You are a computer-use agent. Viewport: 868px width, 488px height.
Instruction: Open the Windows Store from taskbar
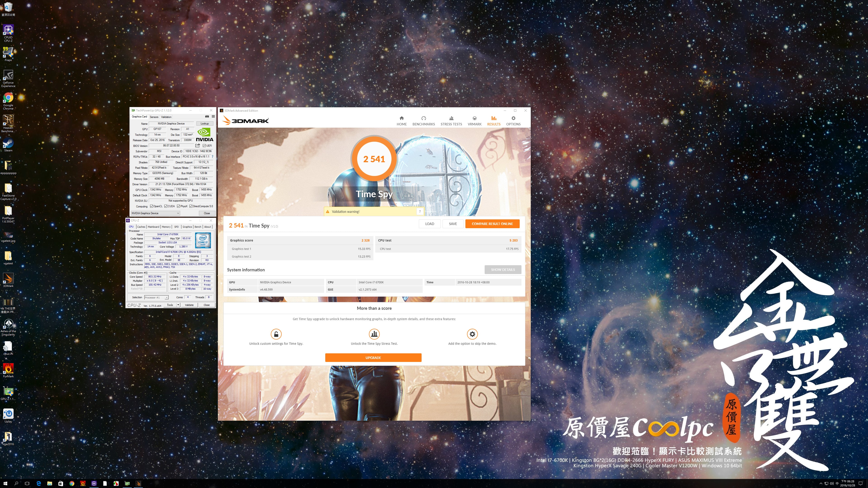(x=61, y=484)
